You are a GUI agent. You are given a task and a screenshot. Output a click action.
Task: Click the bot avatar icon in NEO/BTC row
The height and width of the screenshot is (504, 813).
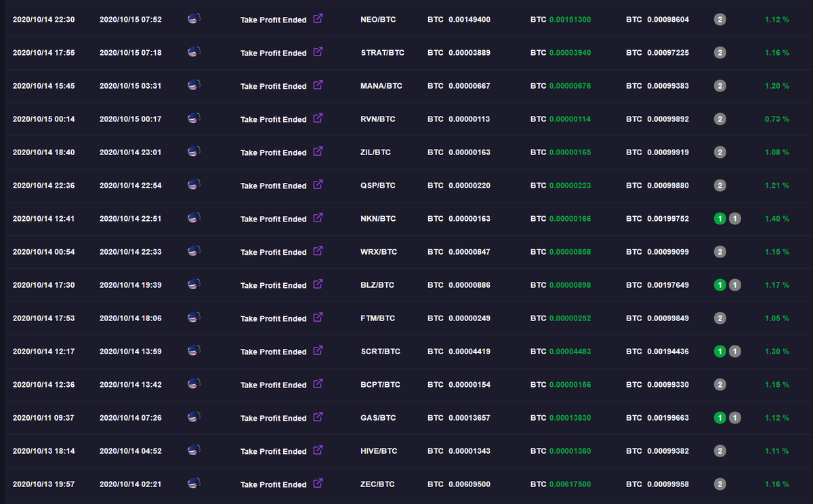(x=193, y=19)
